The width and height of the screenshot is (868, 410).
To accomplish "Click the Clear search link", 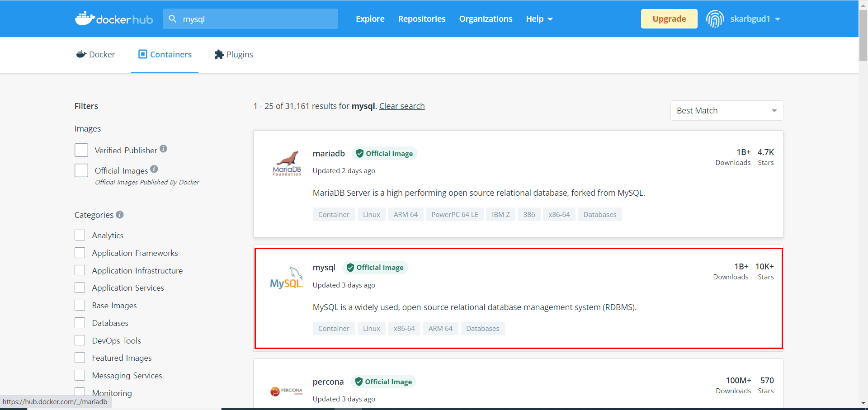I will (402, 106).
